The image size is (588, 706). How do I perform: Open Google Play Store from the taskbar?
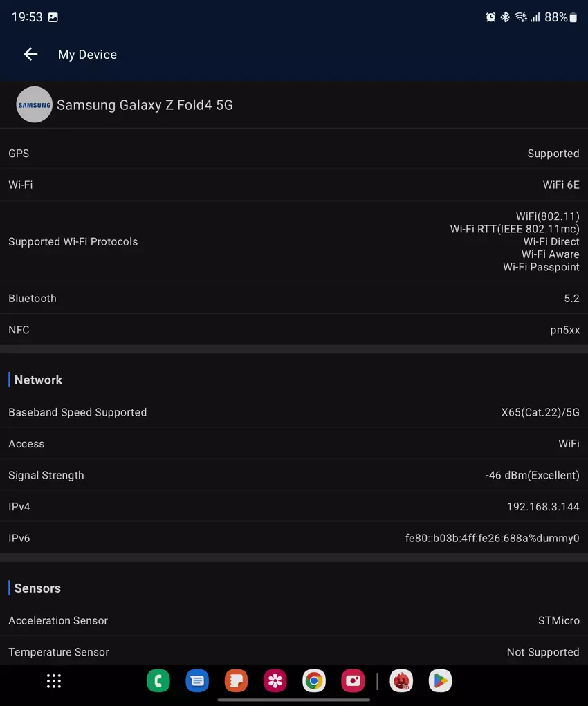pos(440,681)
